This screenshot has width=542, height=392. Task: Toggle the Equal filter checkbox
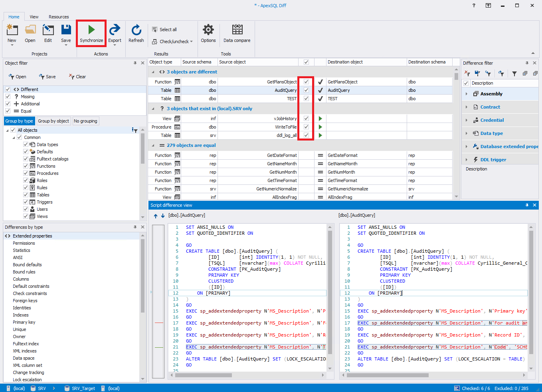(x=8, y=111)
